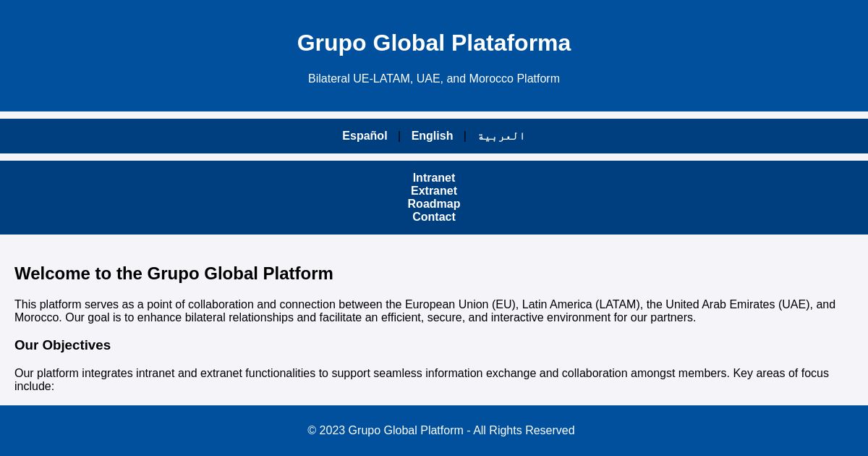The height and width of the screenshot is (456, 868).
Task: Switch language to Español
Action: pyautogui.click(x=365, y=136)
